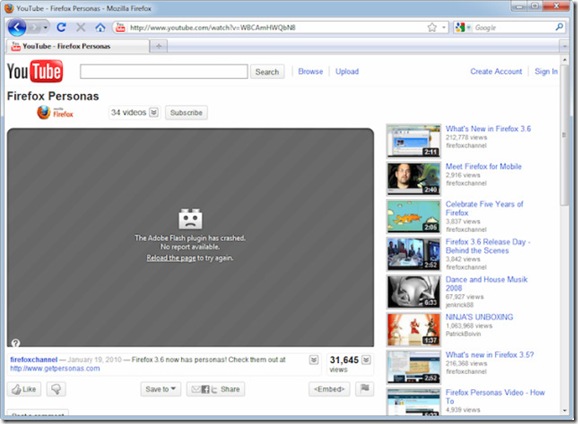This screenshot has height=424, width=578.
Task: Click the scrollbar up arrow
Action: pyautogui.click(x=564, y=59)
